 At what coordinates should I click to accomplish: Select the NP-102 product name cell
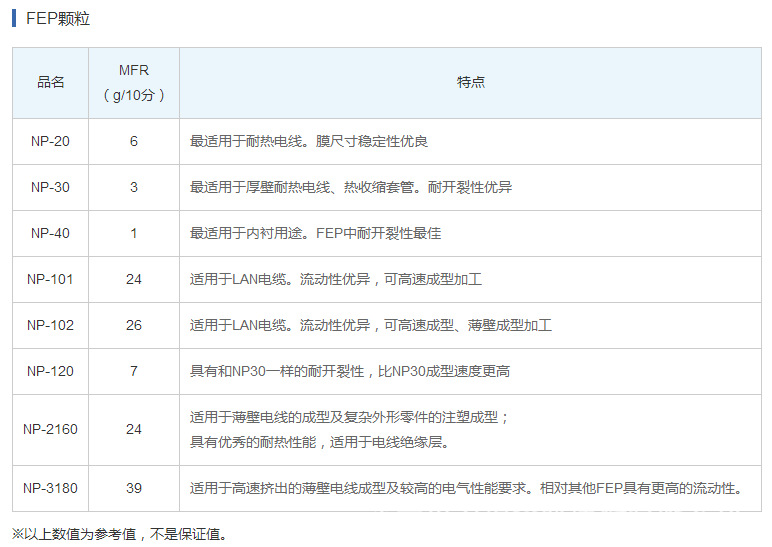[50, 325]
